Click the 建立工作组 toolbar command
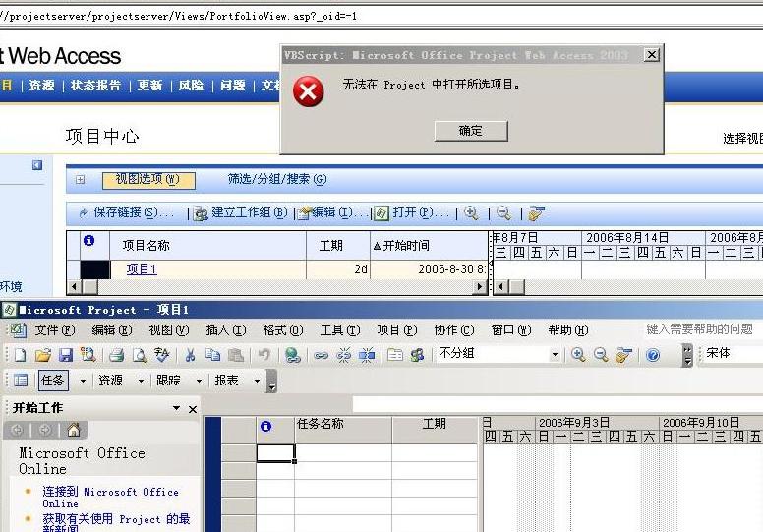The height and width of the screenshot is (532, 763). [x=241, y=212]
